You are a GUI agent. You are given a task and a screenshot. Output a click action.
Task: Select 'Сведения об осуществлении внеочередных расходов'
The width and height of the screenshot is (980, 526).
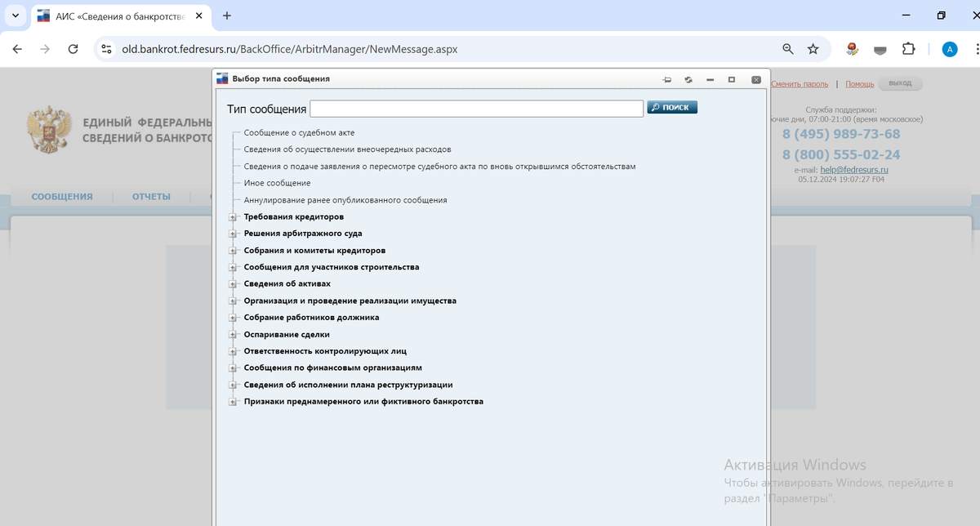click(x=347, y=149)
